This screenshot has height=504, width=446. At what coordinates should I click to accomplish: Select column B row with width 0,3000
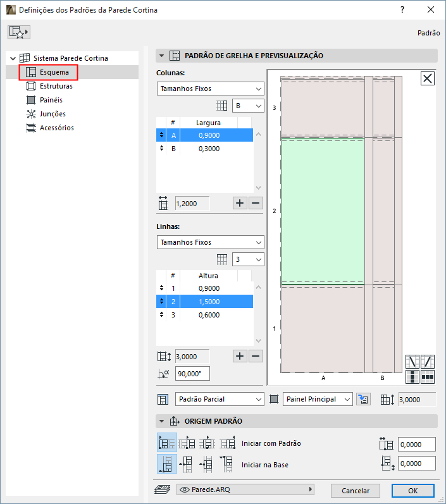[205, 149]
